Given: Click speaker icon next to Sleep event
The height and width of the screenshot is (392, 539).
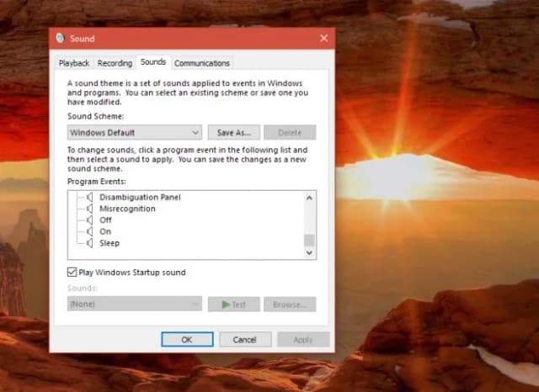Looking at the screenshot, I should click(90, 243).
